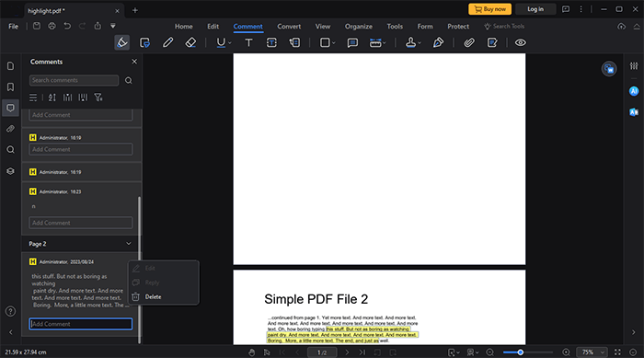This screenshot has width=644, height=358.
Task: Select the Text Box tool
Action: [x=271, y=42]
